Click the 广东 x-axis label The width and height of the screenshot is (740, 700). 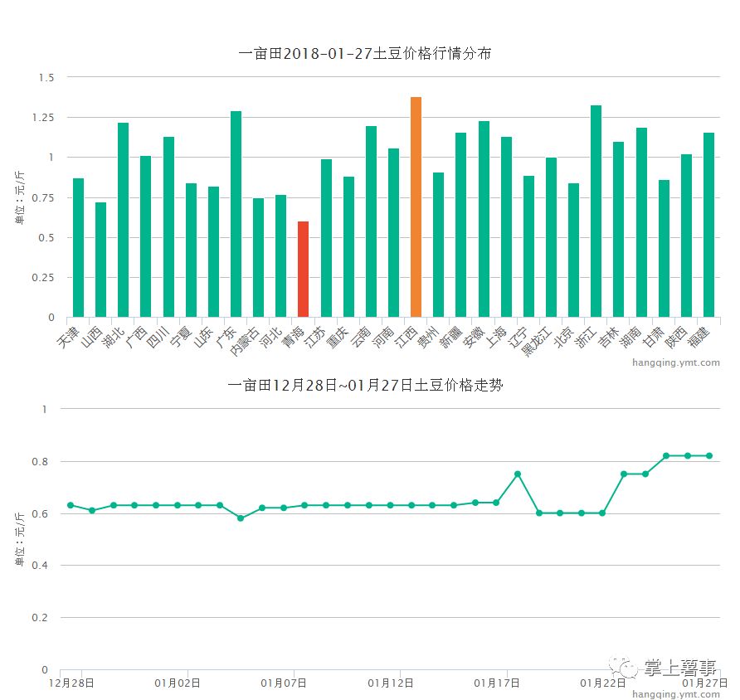point(226,337)
